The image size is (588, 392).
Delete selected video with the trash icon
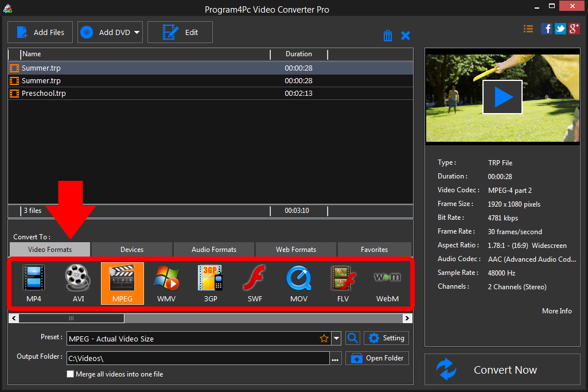click(x=387, y=35)
